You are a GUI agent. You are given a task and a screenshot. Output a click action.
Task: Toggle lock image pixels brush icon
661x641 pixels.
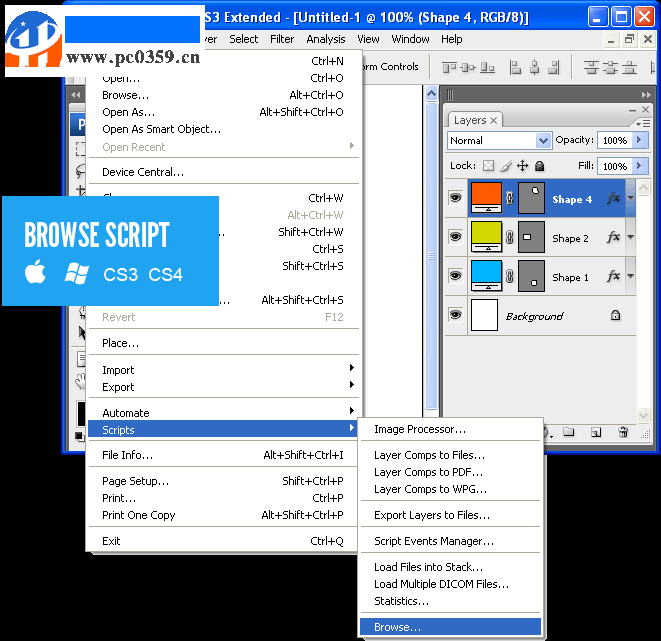[x=506, y=166]
